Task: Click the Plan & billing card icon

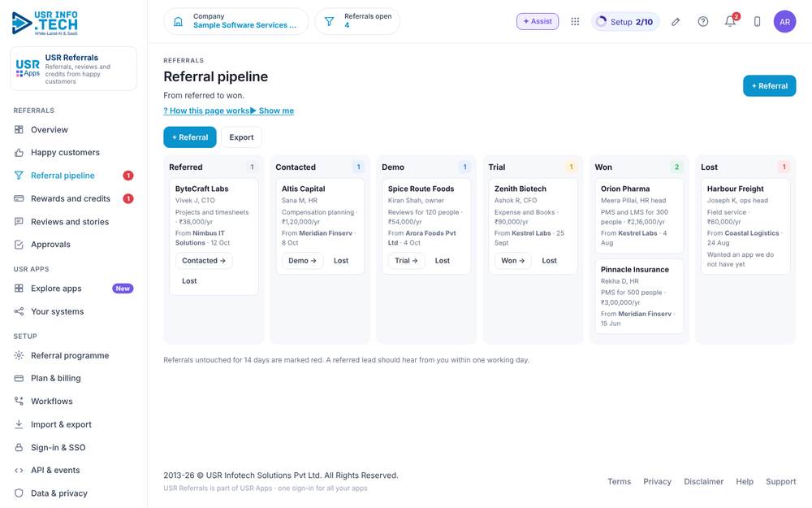Action: tap(19, 378)
